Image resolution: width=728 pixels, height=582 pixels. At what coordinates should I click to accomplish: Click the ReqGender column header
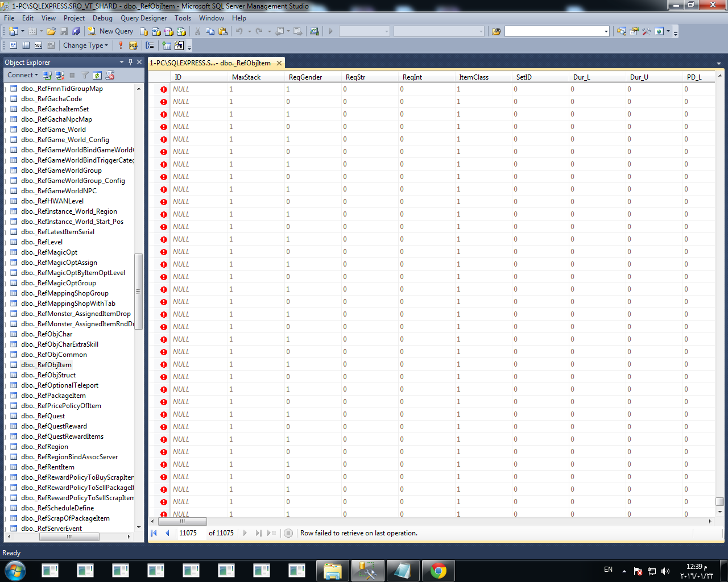[313, 77]
